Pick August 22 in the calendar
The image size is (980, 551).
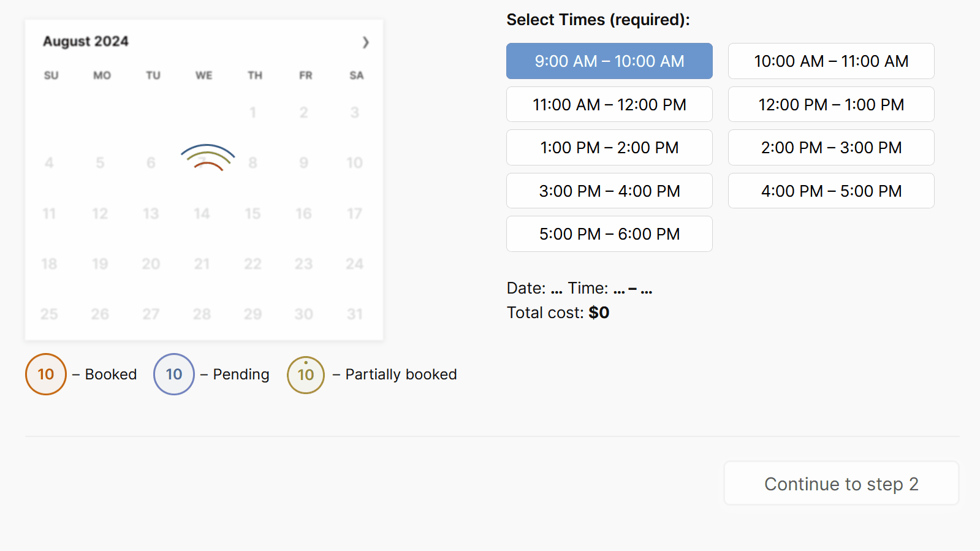point(253,264)
